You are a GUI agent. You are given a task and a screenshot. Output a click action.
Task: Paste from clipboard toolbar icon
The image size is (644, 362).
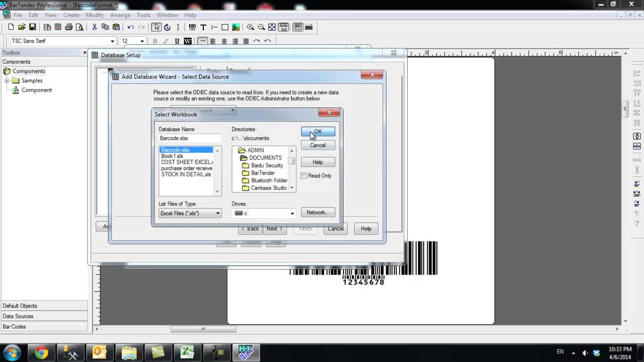click(116, 27)
